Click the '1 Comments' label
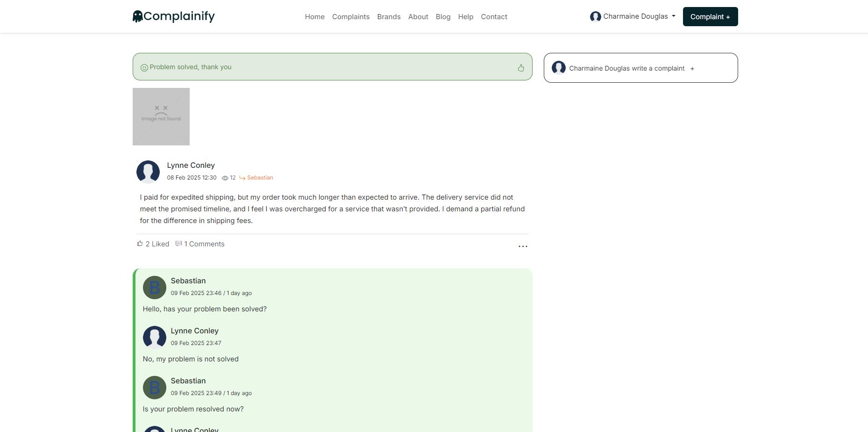Image resolution: width=868 pixels, height=432 pixels. click(x=204, y=244)
